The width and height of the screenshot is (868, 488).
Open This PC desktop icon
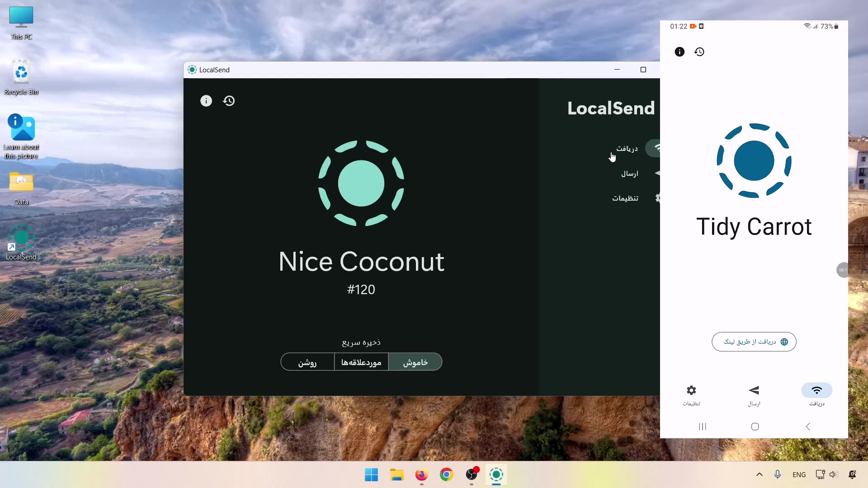click(21, 23)
